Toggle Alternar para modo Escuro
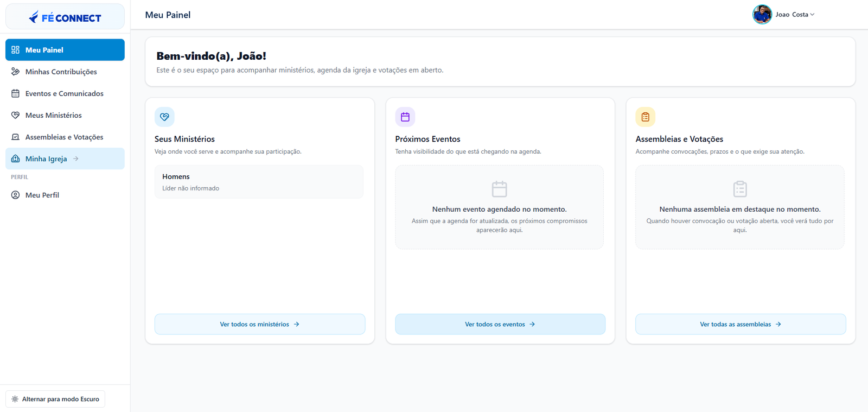The image size is (868, 412). [55, 399]
